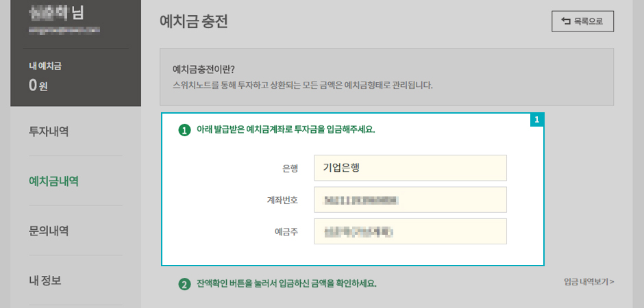Click the 내 예치금 0원 balance
Viewport: 644px width, 308px height.
(x=38, y=86)
